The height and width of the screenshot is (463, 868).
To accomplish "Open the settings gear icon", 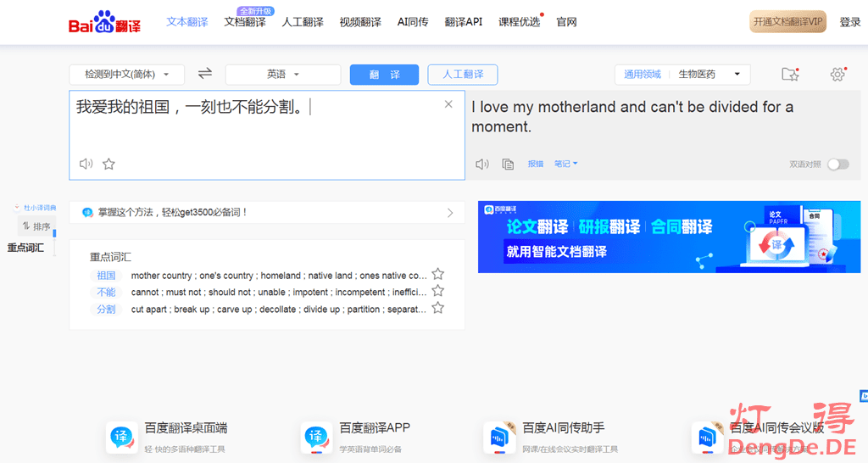I will coord(837,75).
